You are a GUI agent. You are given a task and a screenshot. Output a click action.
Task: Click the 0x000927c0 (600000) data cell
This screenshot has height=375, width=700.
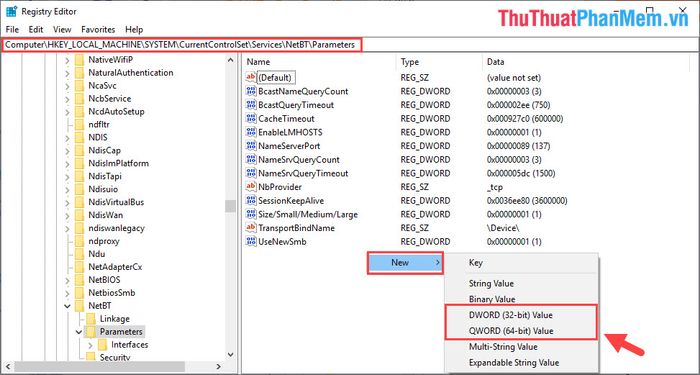click(525, 119)
